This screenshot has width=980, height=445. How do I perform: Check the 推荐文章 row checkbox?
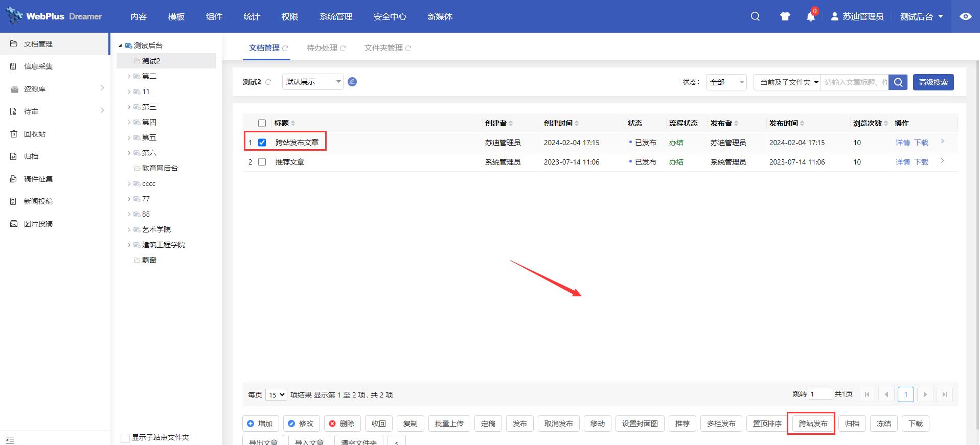(262, 162)
